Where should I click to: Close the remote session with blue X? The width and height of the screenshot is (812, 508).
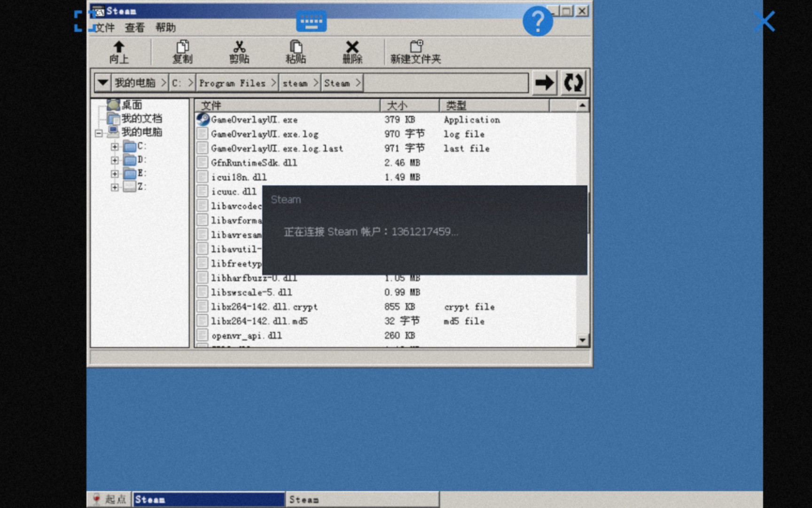pyautogui.click(x=765, y=21)
